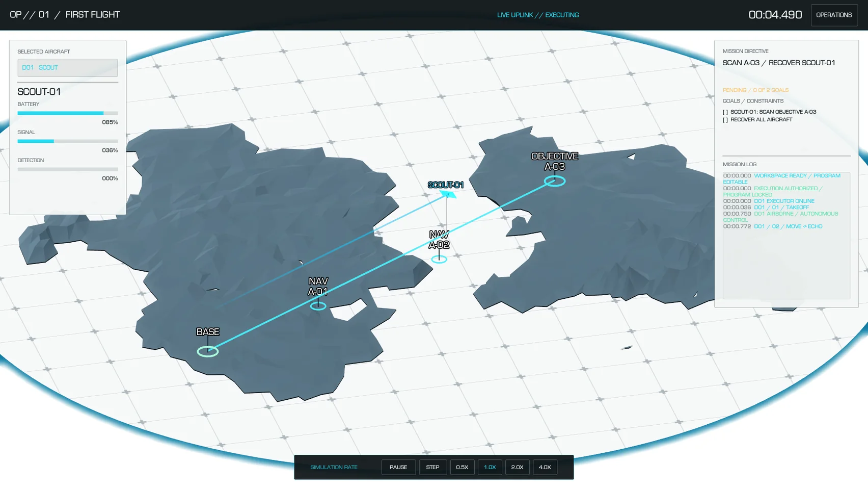This screenshot has width=868, height=489.
Task: Click 'OP // 01 / FIRST FLIGHT' title
Action: coord(65,15)
